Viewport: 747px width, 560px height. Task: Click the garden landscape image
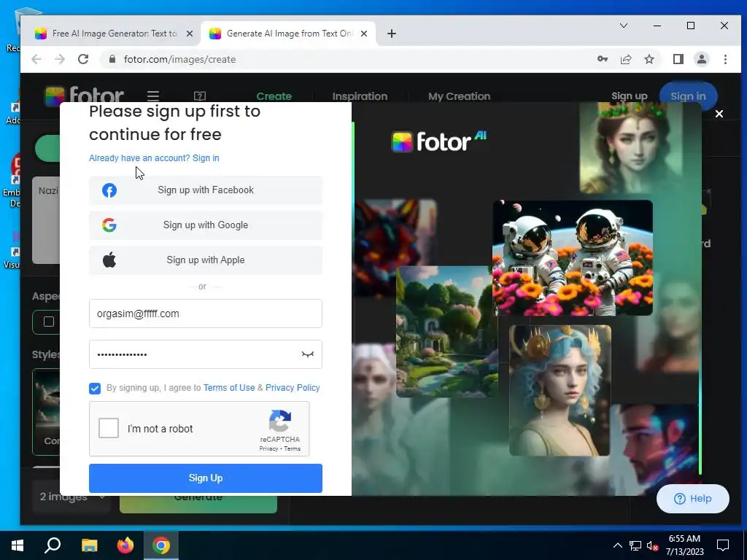click(x=447, y=332)
